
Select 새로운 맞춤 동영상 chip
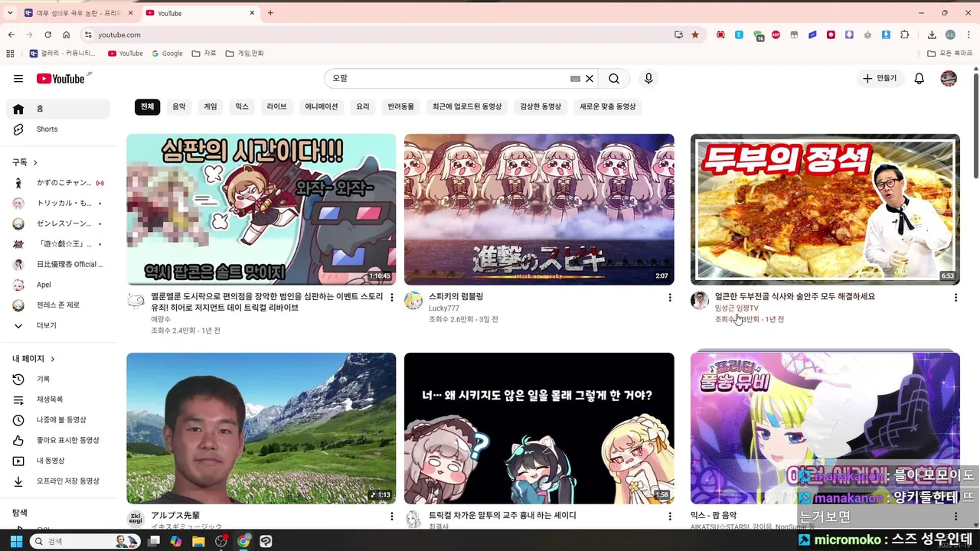[x=608, y=107]
